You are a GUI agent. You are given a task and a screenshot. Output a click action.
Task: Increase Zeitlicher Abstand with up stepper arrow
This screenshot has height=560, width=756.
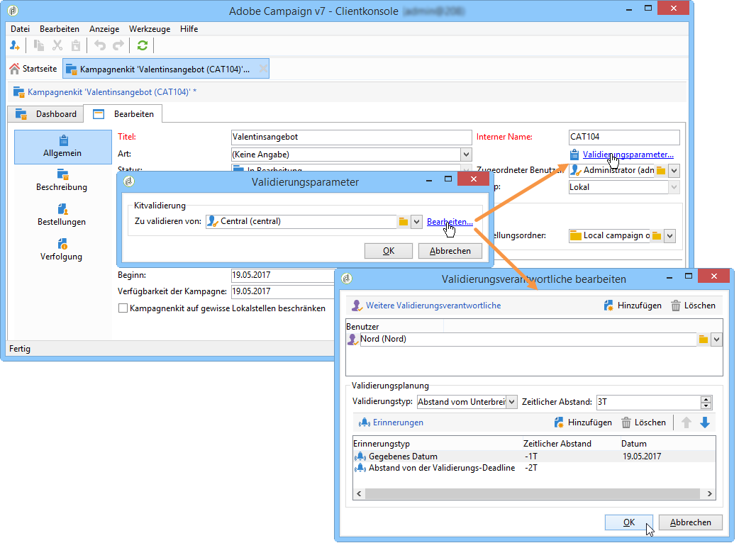(x=706, y=399)
